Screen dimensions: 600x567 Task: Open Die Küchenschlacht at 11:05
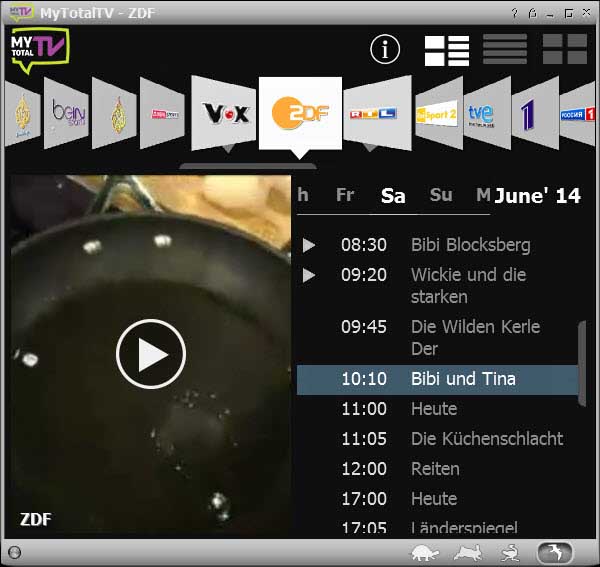point(486,439)
